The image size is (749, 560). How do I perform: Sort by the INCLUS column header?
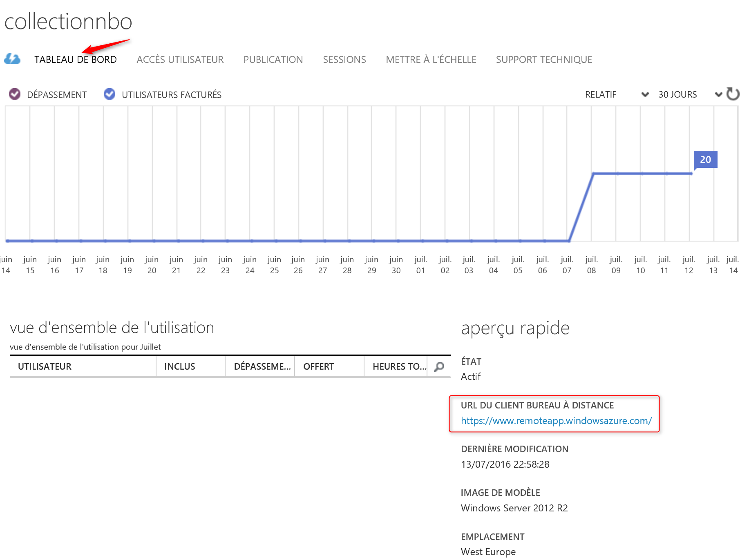click(x=180, y=366)
